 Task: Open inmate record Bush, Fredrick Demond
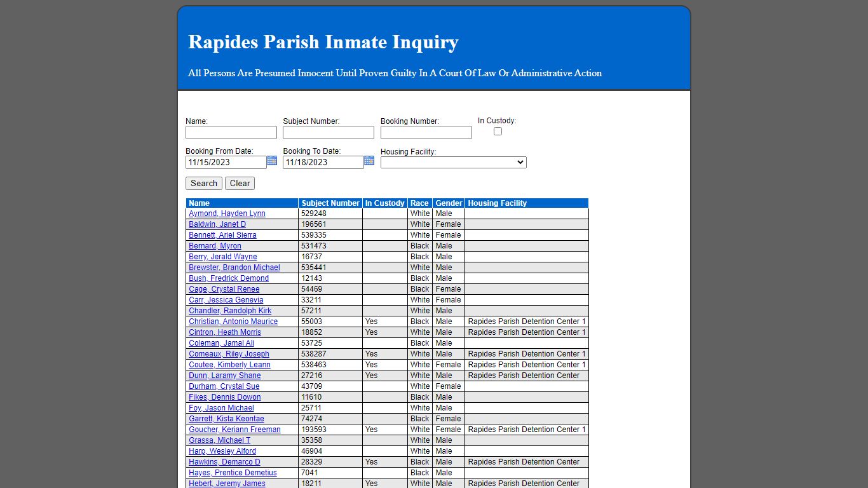pos(229,278)
